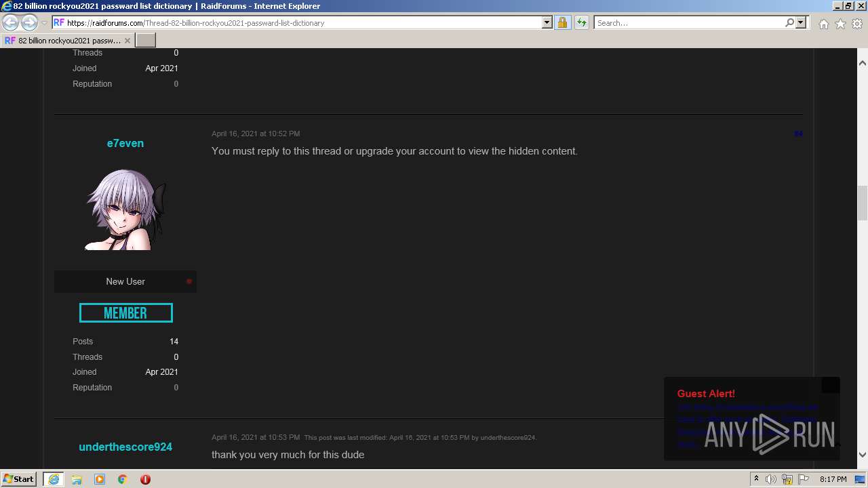Screen dimensions: 868x488
Task: Open a new blank tab
Action: (146, 41)
